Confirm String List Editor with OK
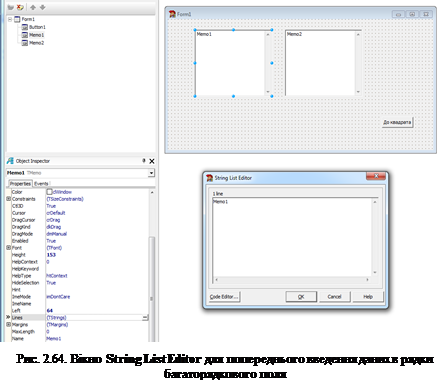Screen dimensions: 448x386 tap(301, 297)
